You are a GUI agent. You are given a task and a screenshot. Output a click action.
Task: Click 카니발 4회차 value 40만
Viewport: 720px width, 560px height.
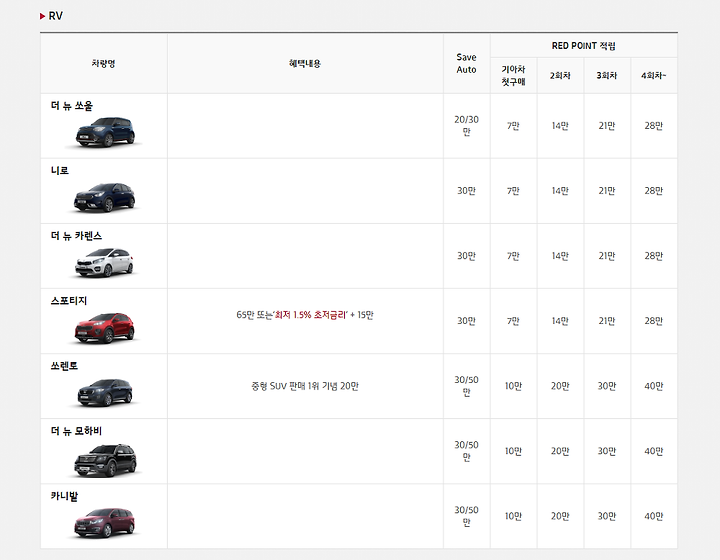pyautogui.click(x=654, y=516)
